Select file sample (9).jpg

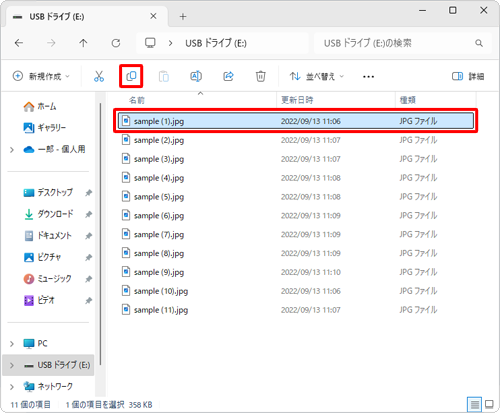296,272
